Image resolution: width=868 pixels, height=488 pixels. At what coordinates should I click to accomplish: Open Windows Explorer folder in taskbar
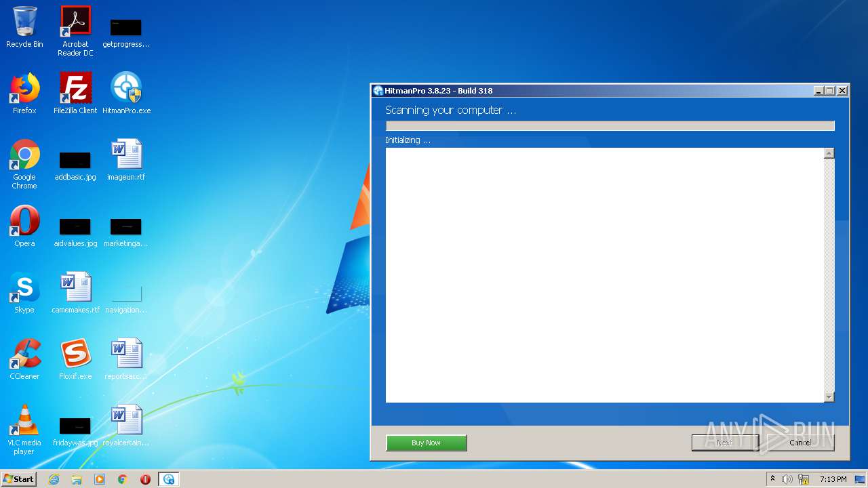coord(77,479)
